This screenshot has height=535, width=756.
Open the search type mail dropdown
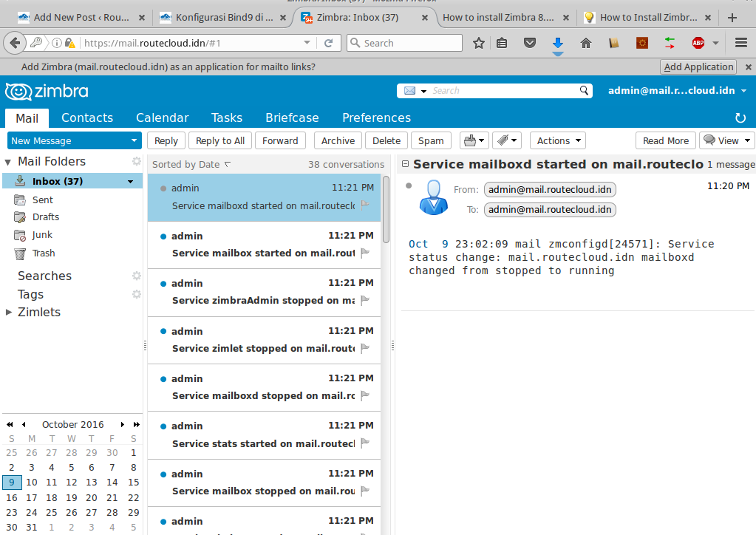tap(415, 91)
